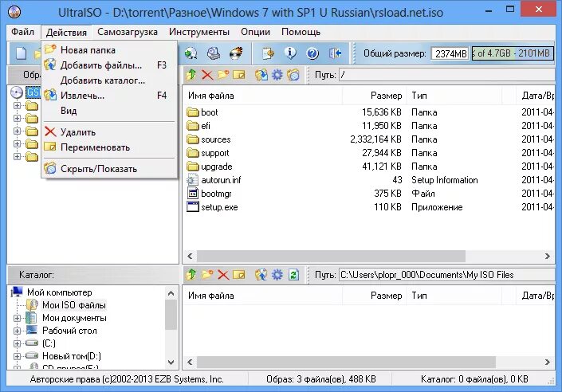Expand the Рабочий стол tree node

click(x=17, y=331)
